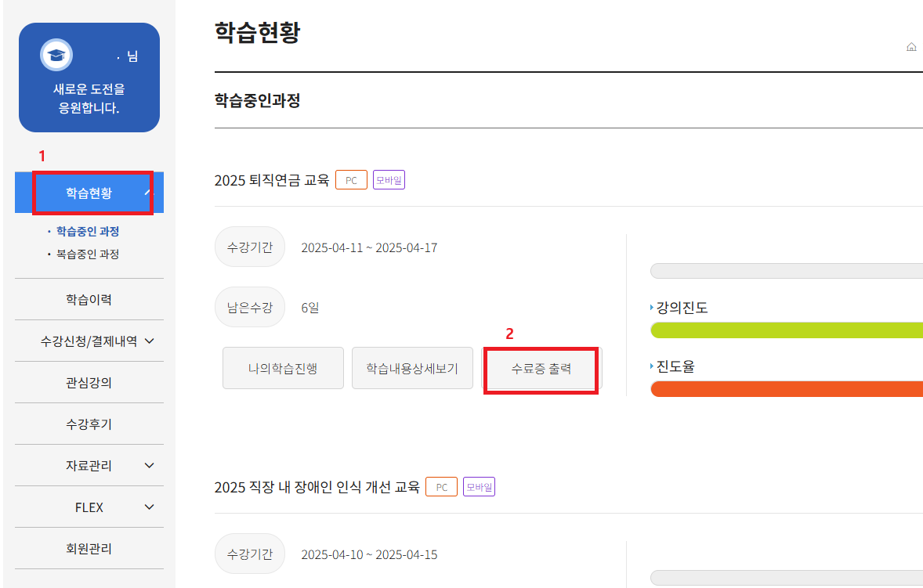This screenshot has width=923, height=588.
Task: Open 회원관리 in the sidebar
Action: [x=89, y=549]
